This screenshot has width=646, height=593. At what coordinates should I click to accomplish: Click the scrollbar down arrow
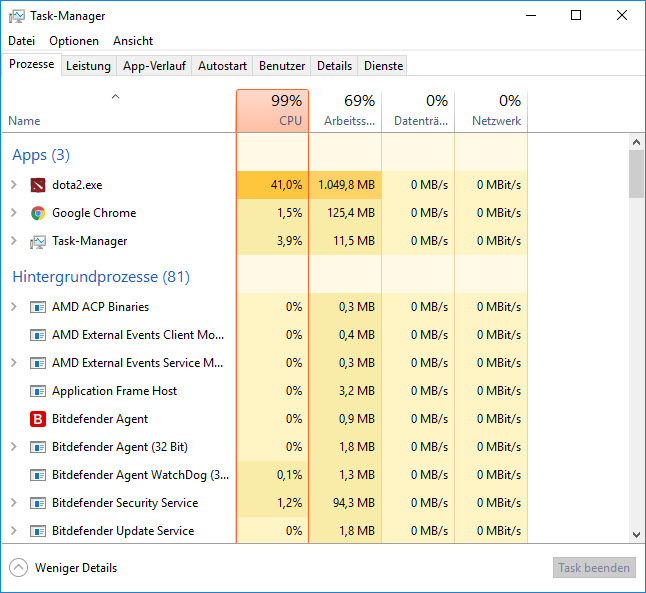click(x=637, y=535)
